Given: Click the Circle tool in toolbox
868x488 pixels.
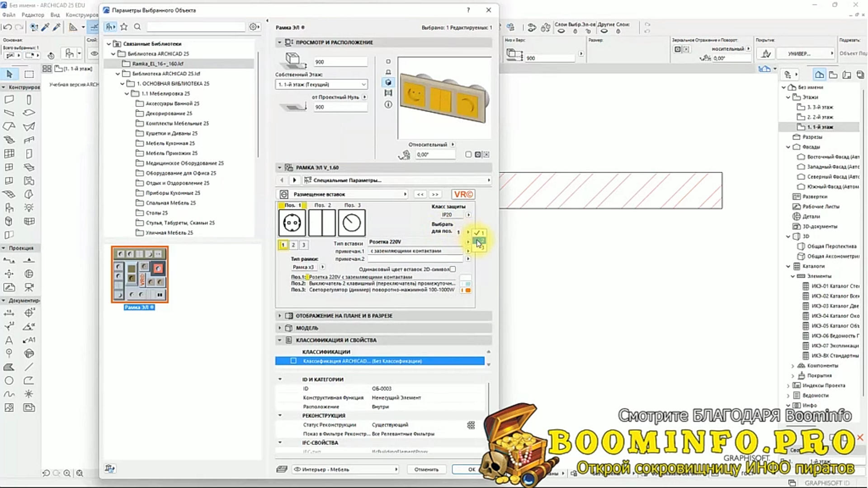Looking at the screenshot, I should click(9, 380).
